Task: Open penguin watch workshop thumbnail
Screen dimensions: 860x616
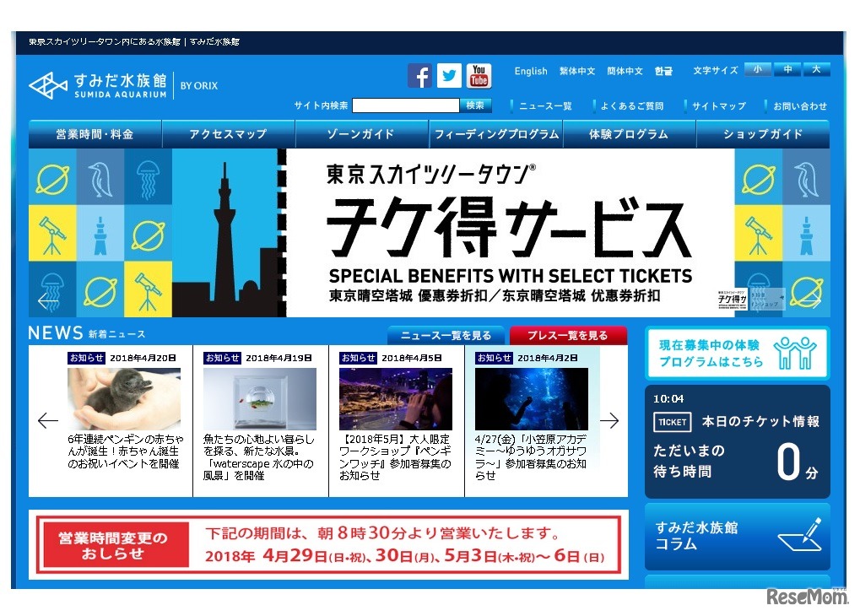Action: [396, 399]
